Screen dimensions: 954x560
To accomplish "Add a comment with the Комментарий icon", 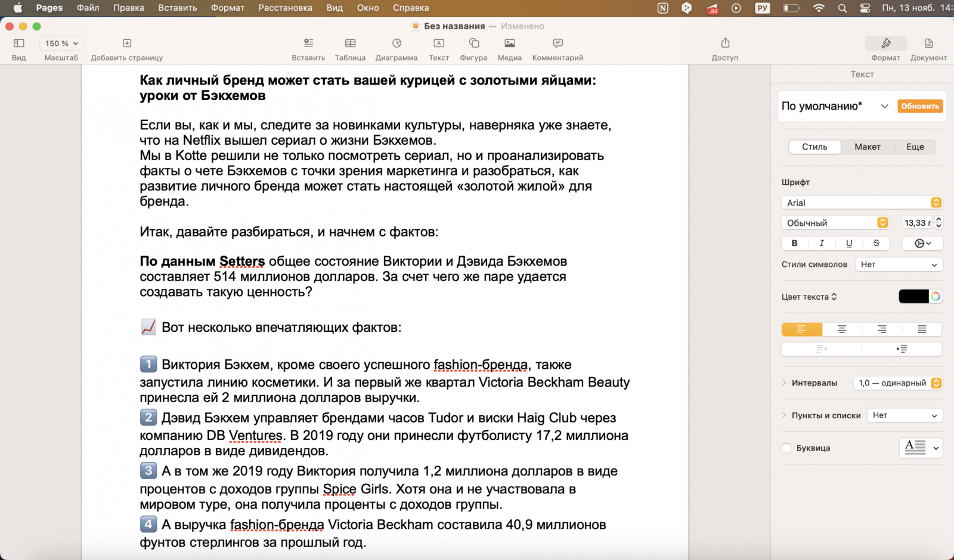I will [558, 43].
